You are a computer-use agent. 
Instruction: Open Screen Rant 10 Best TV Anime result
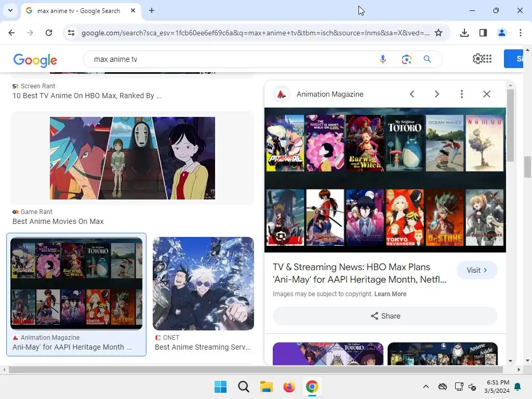tap(87, 96)
